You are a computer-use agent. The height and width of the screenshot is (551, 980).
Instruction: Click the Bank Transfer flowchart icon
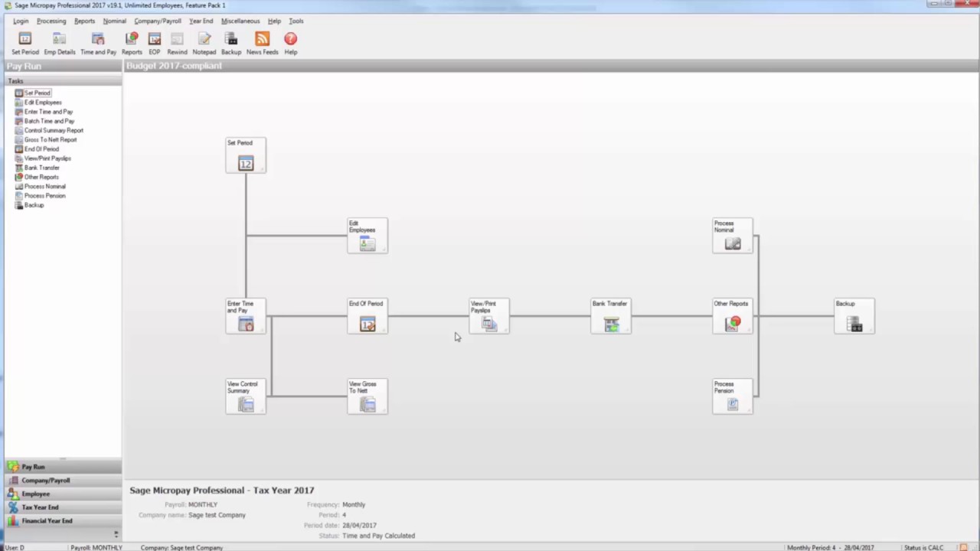coord(611,316)
